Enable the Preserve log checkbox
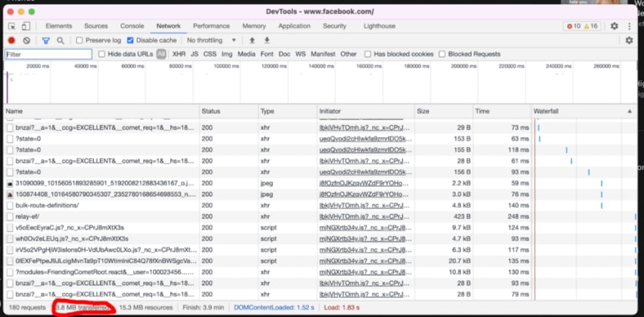Screen dimensions: 644x317 coord(79,40)
